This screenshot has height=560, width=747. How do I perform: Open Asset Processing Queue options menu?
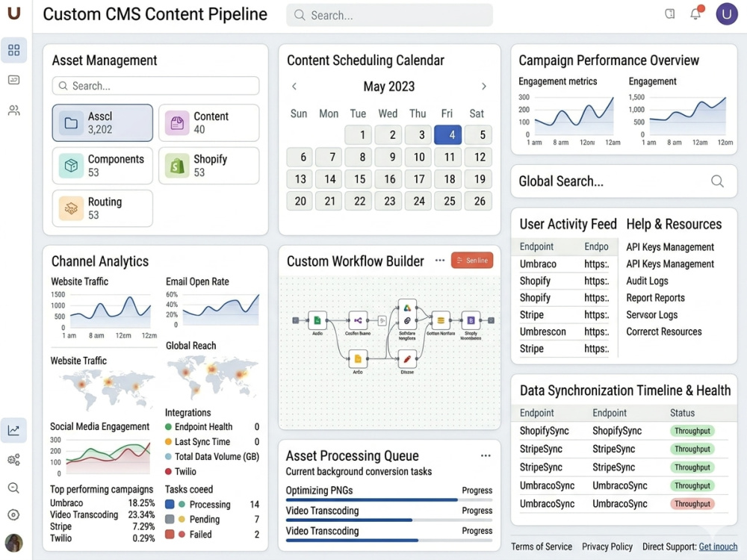486,455
